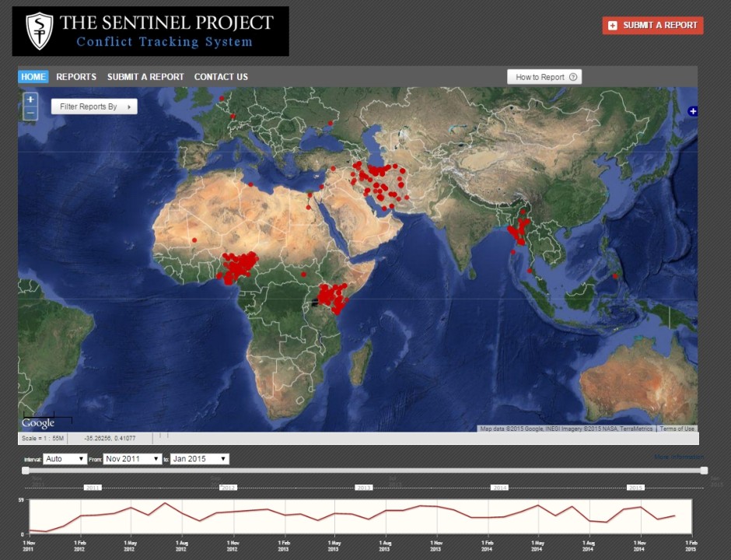Screen dimensions: 731x560
Task: Go to the Home tab
Action: pos(33,77)
